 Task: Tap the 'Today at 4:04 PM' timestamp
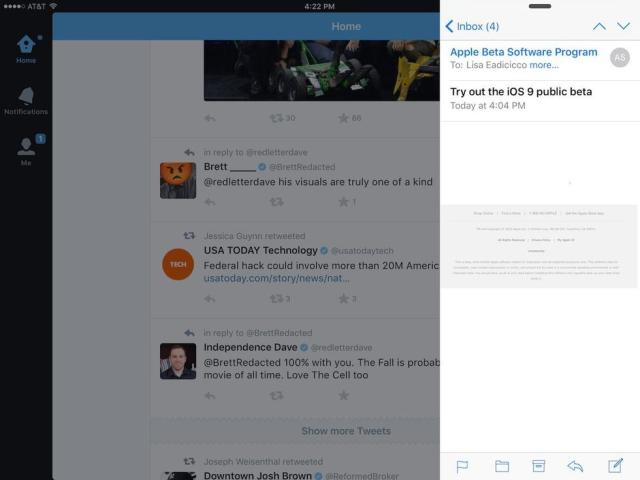click(488, 106)
